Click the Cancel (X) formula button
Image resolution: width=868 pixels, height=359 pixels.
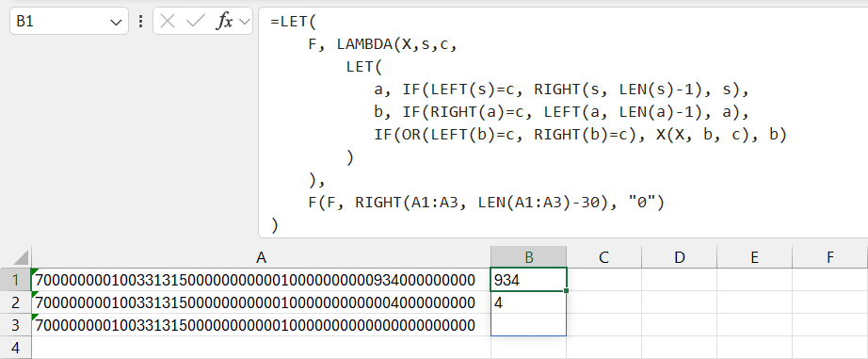coord(168,22)
